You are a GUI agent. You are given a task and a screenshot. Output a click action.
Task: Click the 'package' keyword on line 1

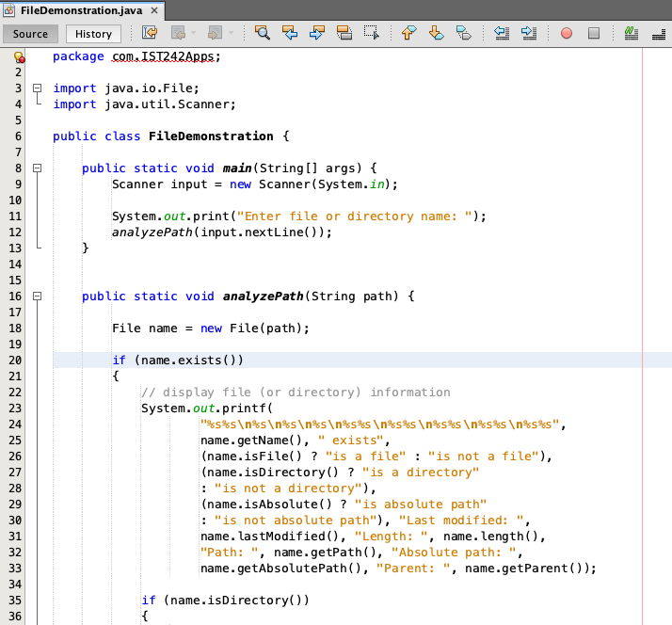[x=78, y=56]
